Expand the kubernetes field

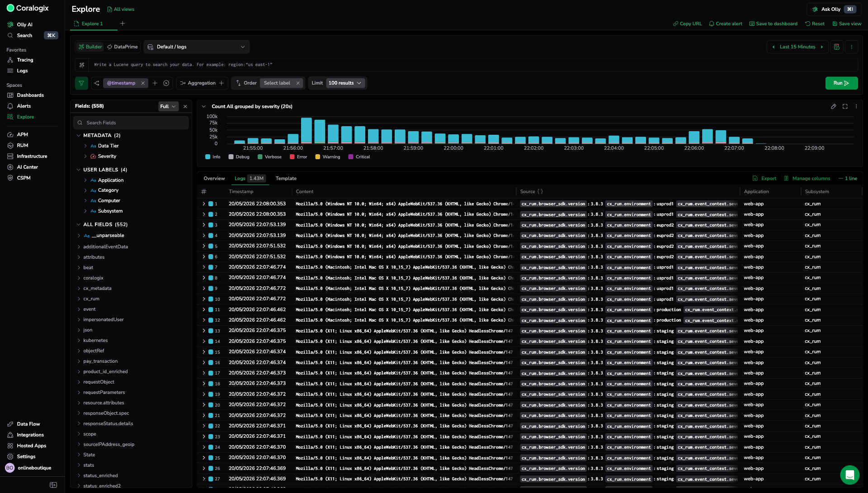[79, 340]
